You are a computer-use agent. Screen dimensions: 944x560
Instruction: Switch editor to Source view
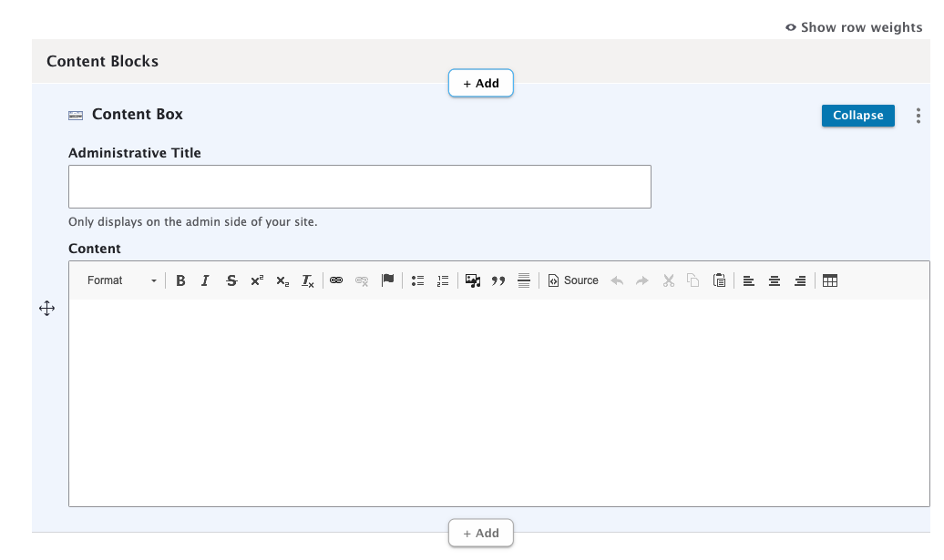(572, 280)
